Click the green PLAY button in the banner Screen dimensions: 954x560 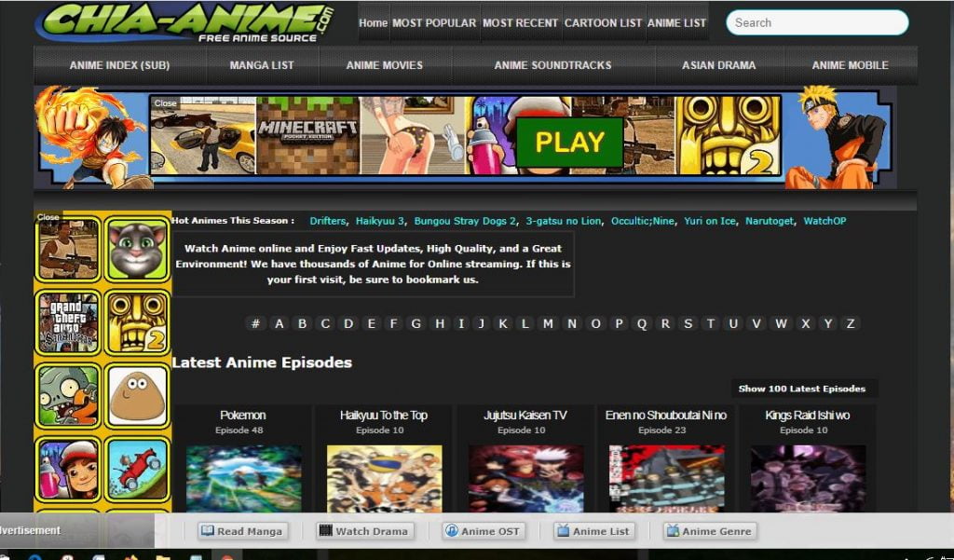(x=569, y=143)
